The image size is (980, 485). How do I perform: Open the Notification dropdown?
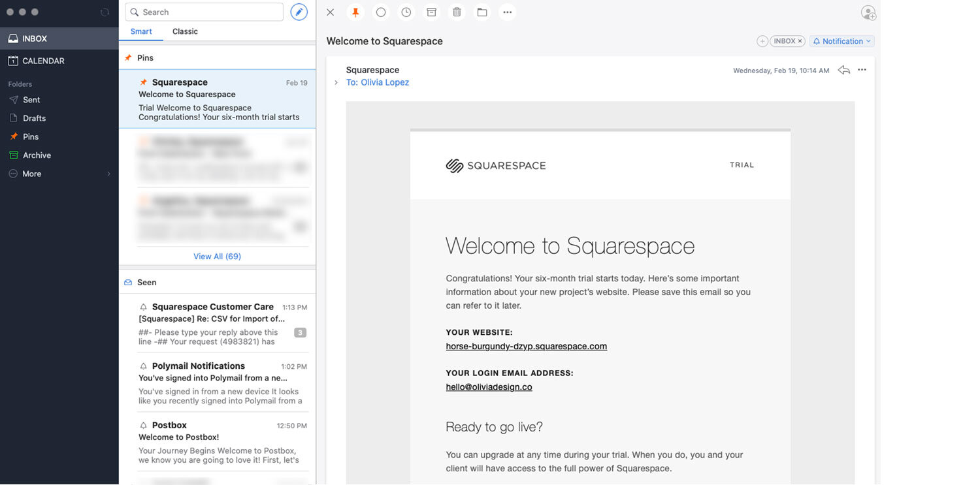pos(842,41)
